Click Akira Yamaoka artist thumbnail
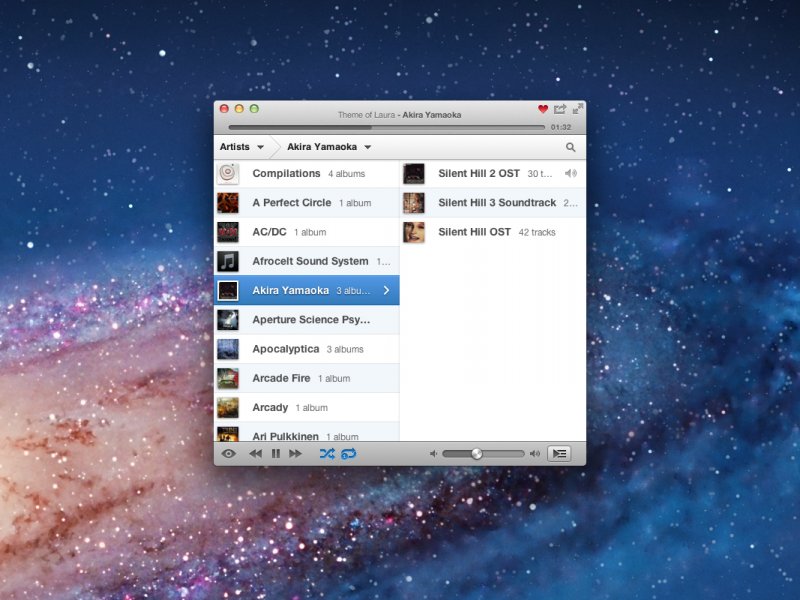The image size is (800, 600). tap(228, 290)
